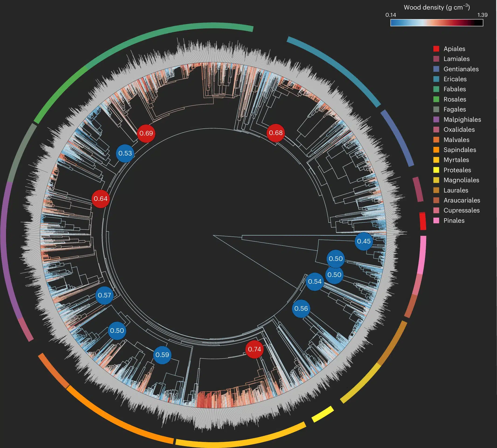Viewport: 497px width, 448px height.
Task: Click the red 0.74 node circle
Action: [x=254, y=349]
